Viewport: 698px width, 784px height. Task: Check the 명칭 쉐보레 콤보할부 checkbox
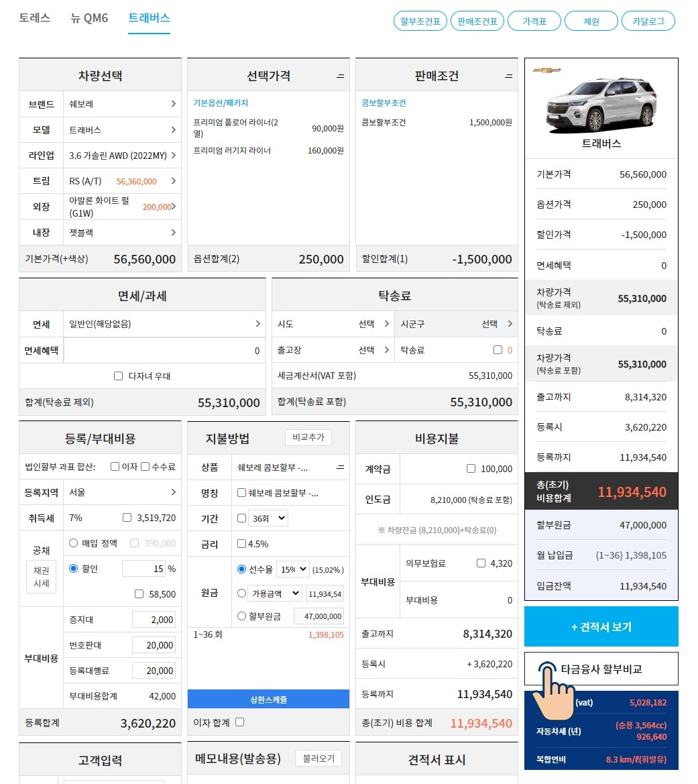pos(241,492)
